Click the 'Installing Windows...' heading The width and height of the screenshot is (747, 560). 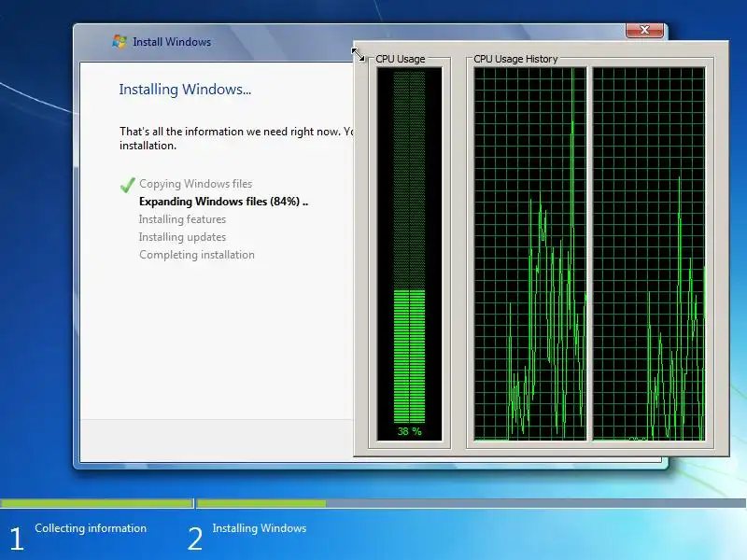pyautogui.click(x=185, y=89)
